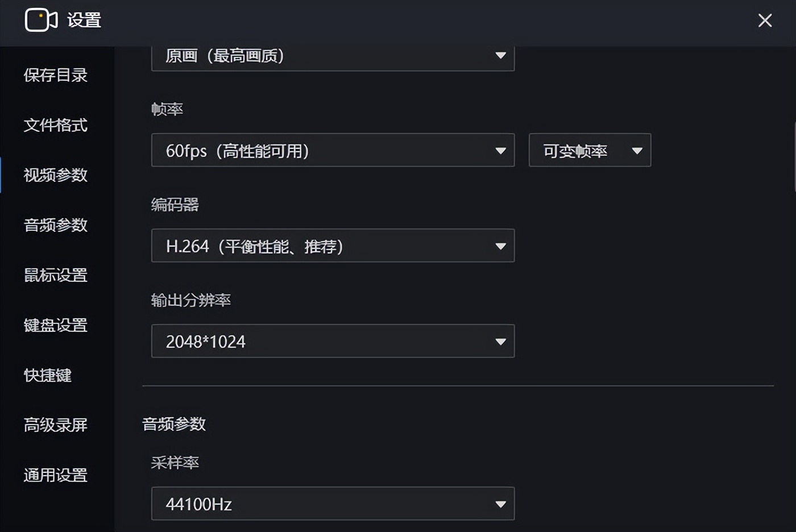Click the 音频参数 section heading
The image size is (796, 532).
173,424
